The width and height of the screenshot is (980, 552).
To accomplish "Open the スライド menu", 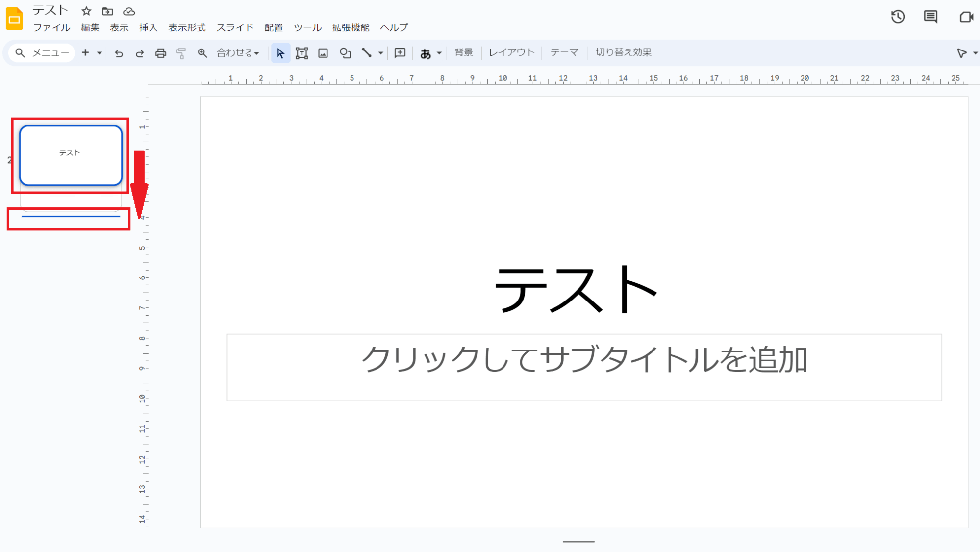I will tap(235, 27).
